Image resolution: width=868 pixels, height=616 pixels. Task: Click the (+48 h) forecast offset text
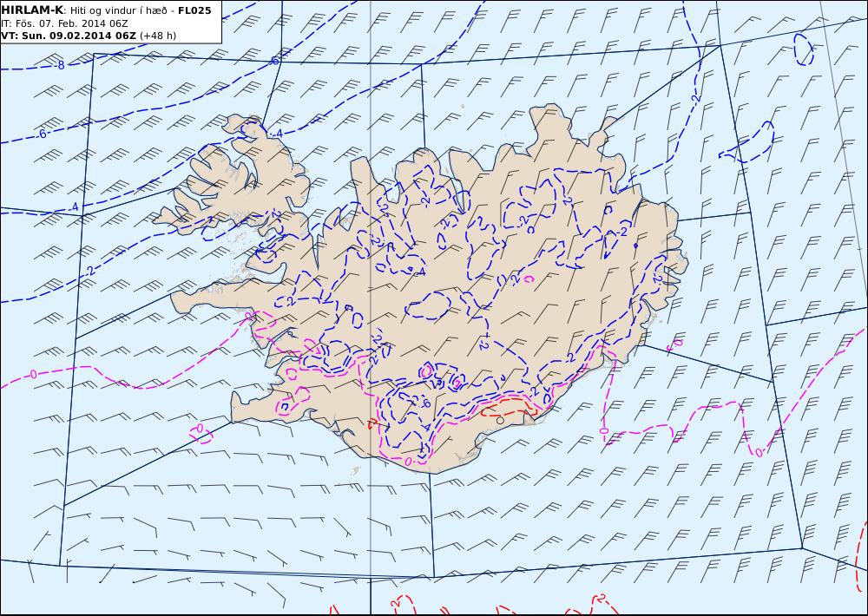[x=158, y=36]
